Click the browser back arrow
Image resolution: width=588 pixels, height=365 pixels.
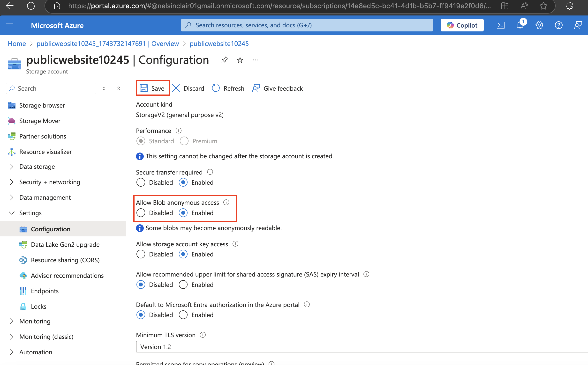(x=10, y=6)
